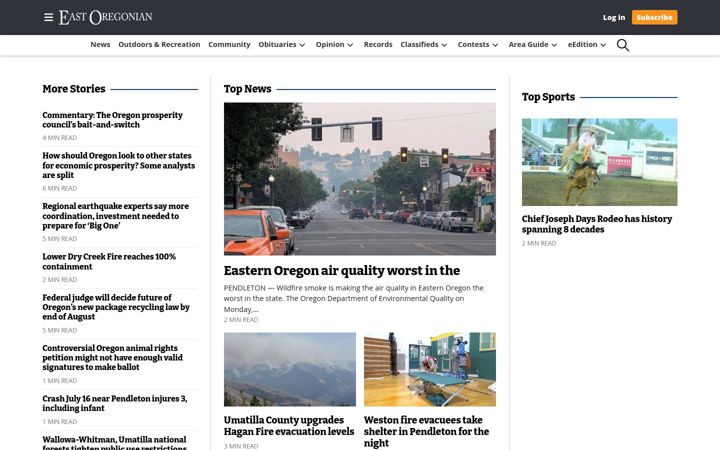The height and width of the screenshot is (450, 720).
Task: Go to Community section
Action: click(x=229, y=45)
